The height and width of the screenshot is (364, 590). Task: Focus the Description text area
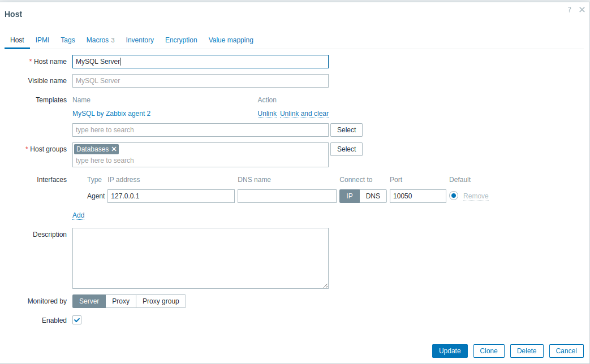200,258
